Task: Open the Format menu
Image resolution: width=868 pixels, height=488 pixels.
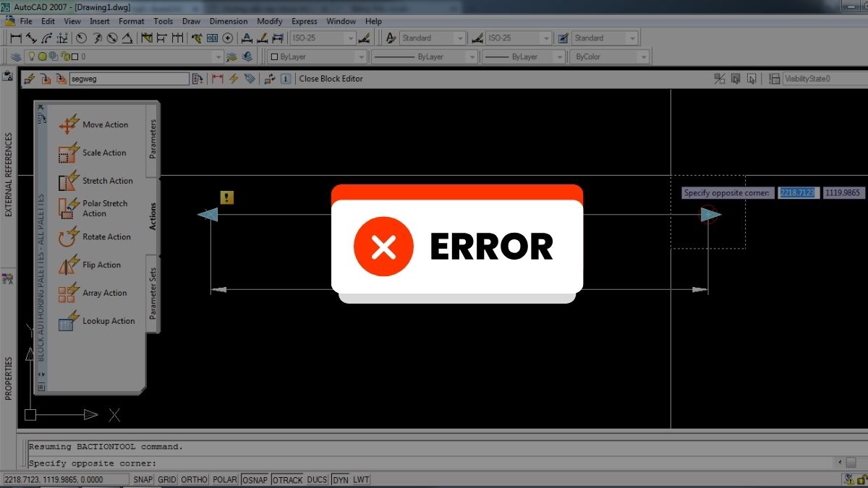Action: (132, 22)
